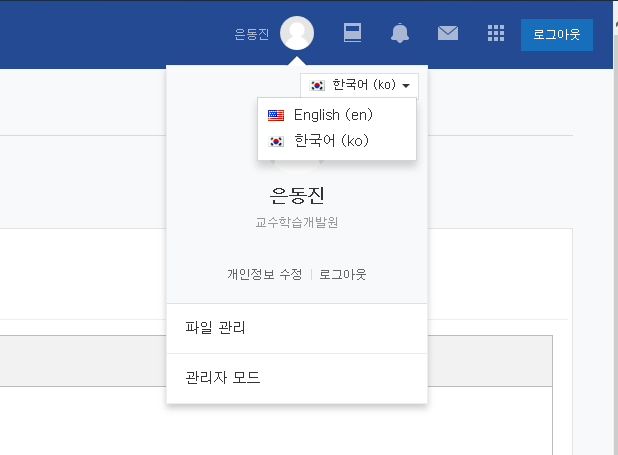
Task: Open the notifications bell icon
Action: click(400, 33)
